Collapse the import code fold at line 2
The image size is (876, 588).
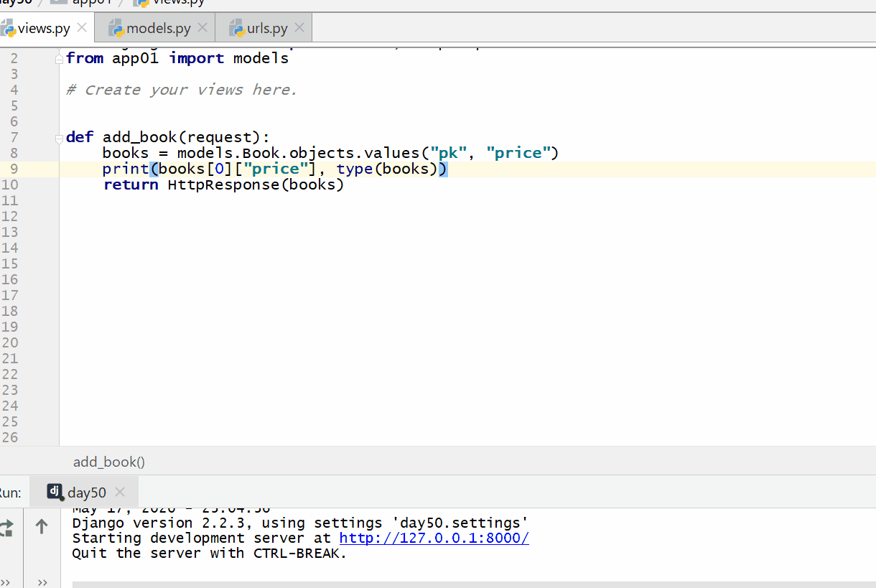coord(59,58)
